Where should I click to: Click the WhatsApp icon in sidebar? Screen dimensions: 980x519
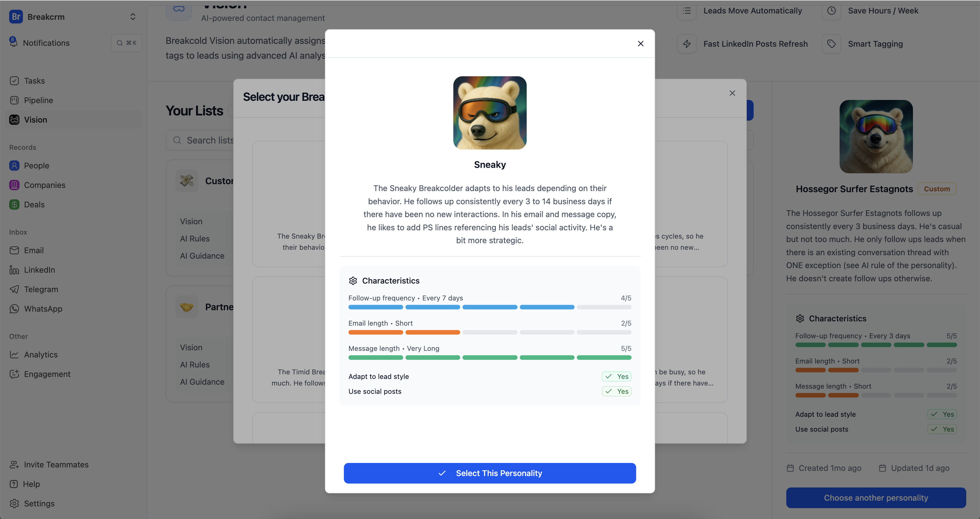click(14, 309)
